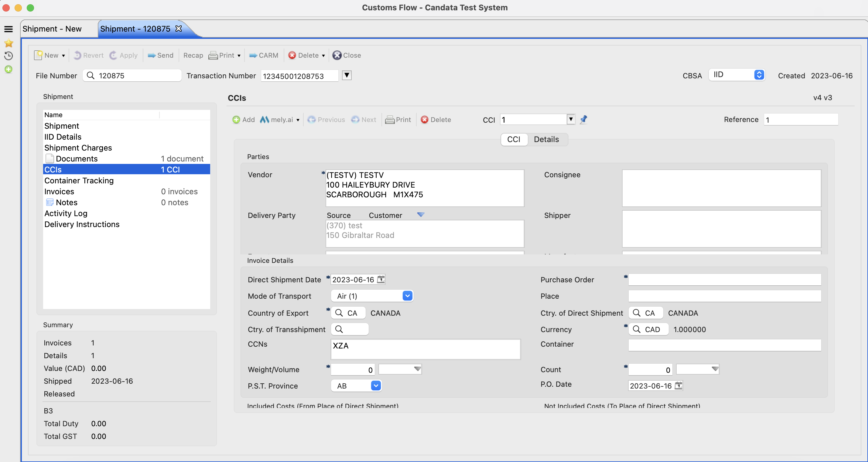The width and height of the screenshot is (868, 462).
Task: Click the File Number search magnifier
Action: [90, 75]
